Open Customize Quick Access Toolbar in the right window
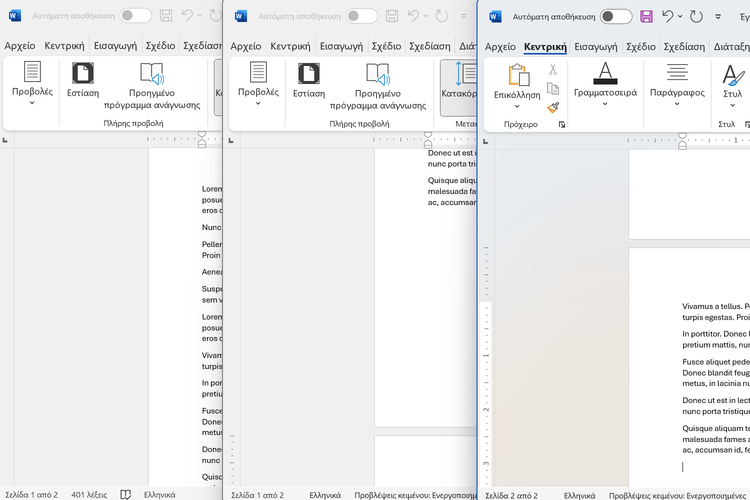The image size is (750, 500). pyautogui.click(x=718, y=17)
